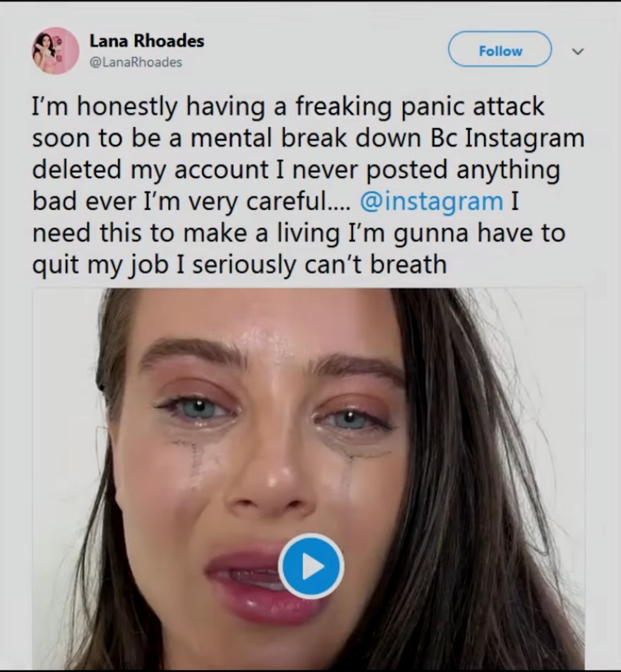Open the @instagram mention link
The width and height of the screenshot is (621, 672).
(431, 201)
